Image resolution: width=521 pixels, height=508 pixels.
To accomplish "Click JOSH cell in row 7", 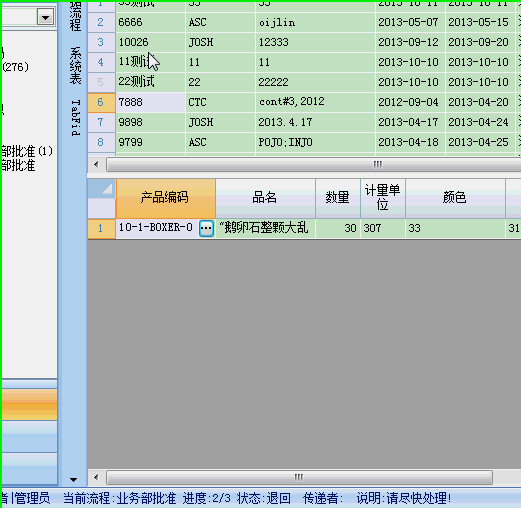I will 220,123.
